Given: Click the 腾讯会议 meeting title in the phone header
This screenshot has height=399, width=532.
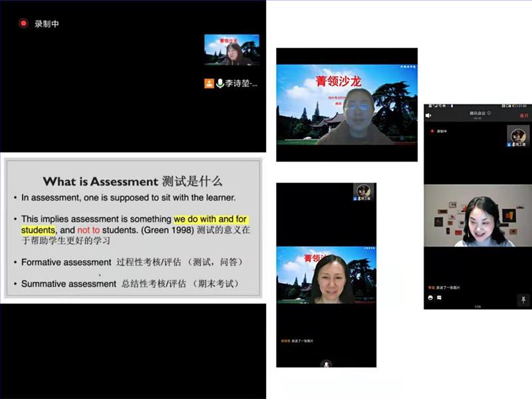Looking at the screenshot, I should tap(475, 113).
